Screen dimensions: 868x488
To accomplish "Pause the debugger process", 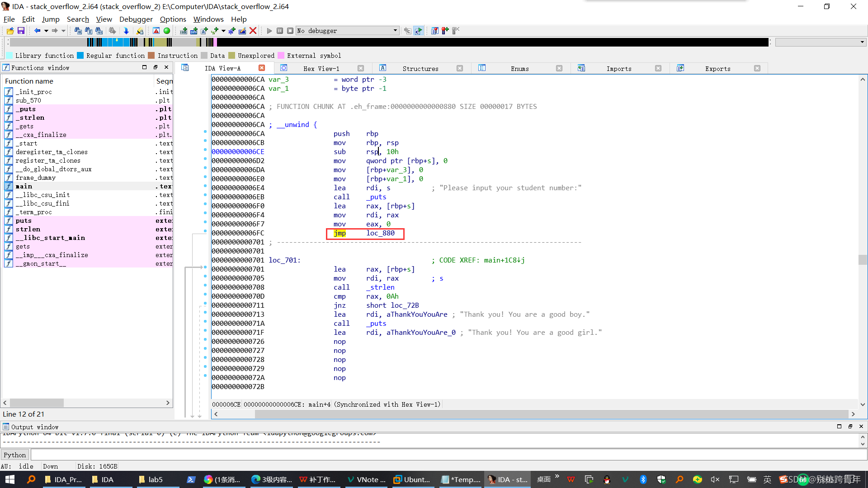I will click(x=280, y=31).
